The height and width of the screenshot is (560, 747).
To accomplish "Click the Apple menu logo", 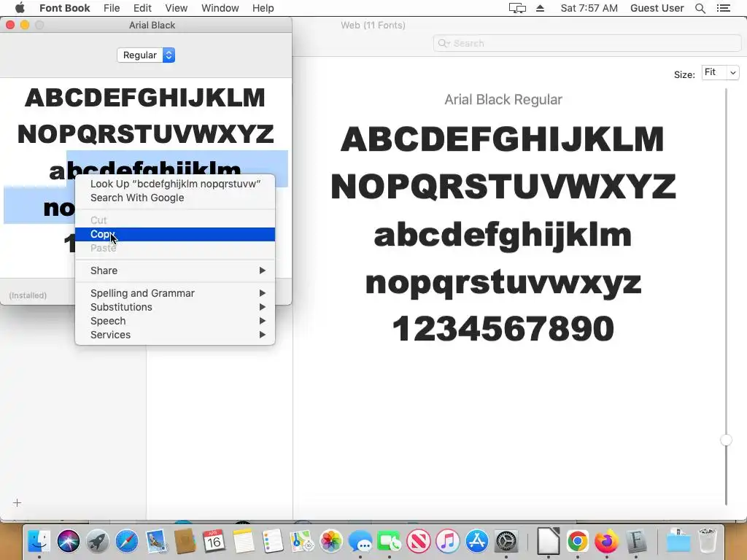I will point(20,8).
